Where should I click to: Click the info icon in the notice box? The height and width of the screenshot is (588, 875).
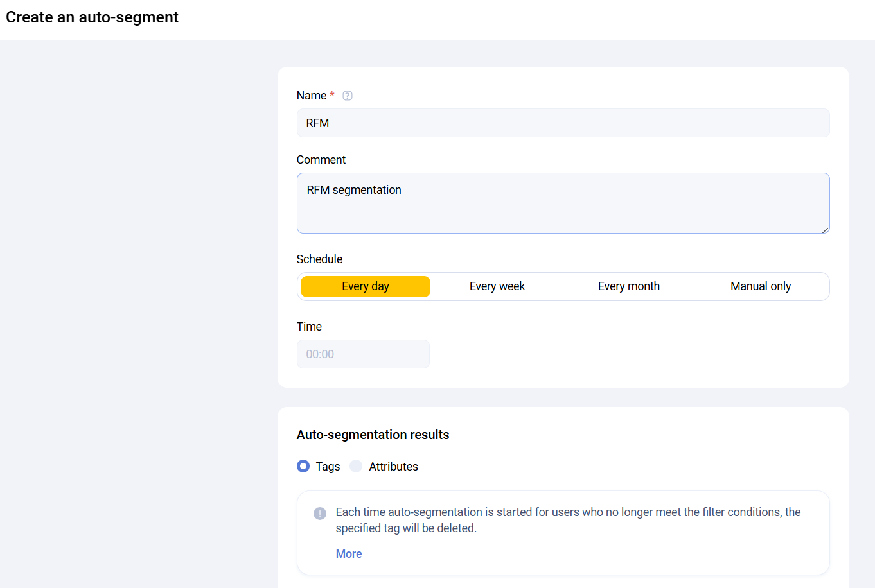(320, 514)
